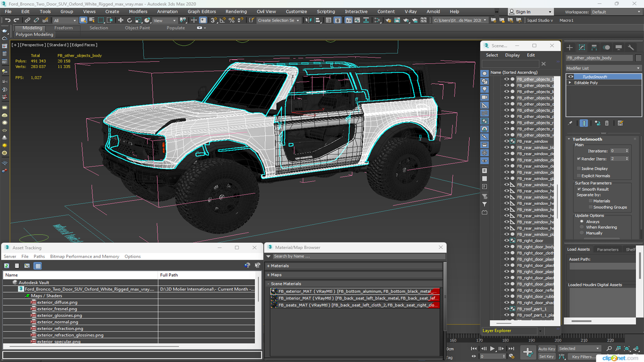
Task: Expand the Editable Poly stack entry
Action: (570, 83)
